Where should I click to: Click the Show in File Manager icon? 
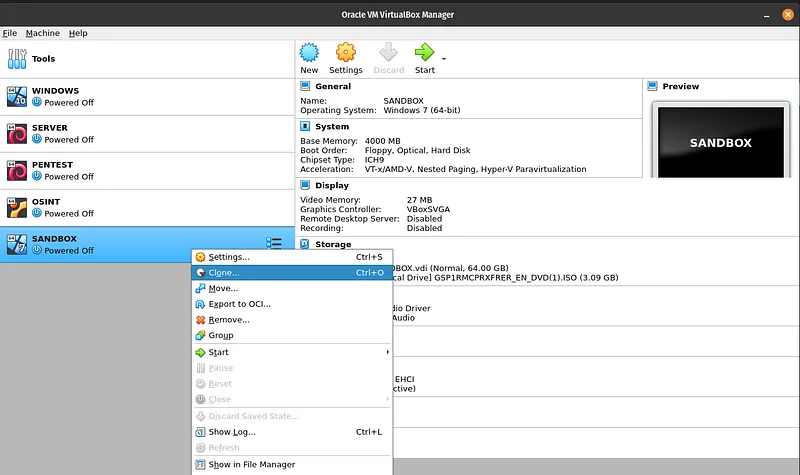pyautogui.click(x=201, y=464)
